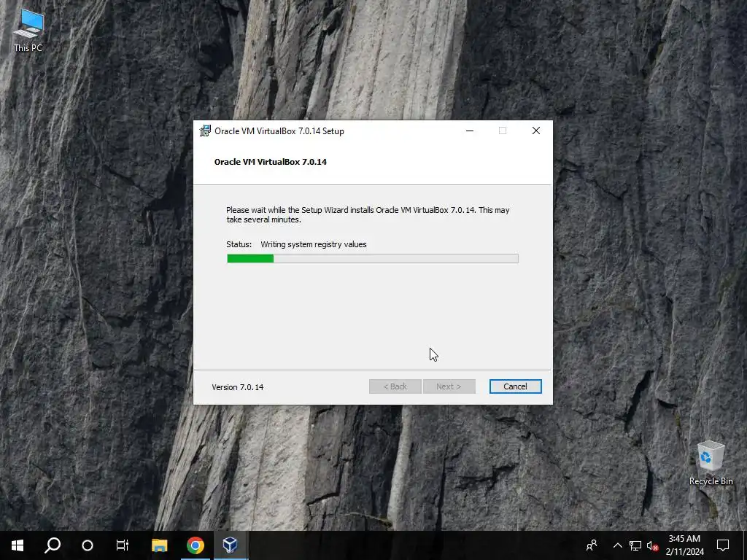This screenshot has width=747, height=560.
Task: Click the 'Writing system registry values' status text
Action: pos(314,244)
